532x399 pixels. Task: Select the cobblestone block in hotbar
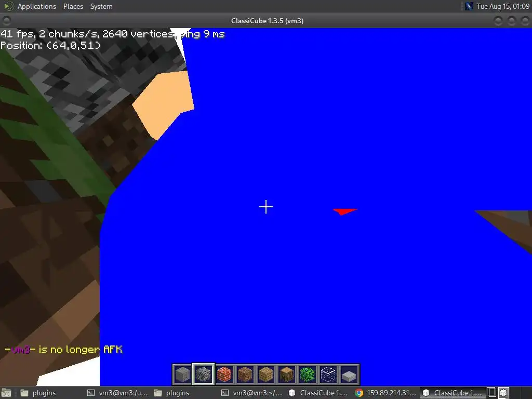tap(203, 375)
